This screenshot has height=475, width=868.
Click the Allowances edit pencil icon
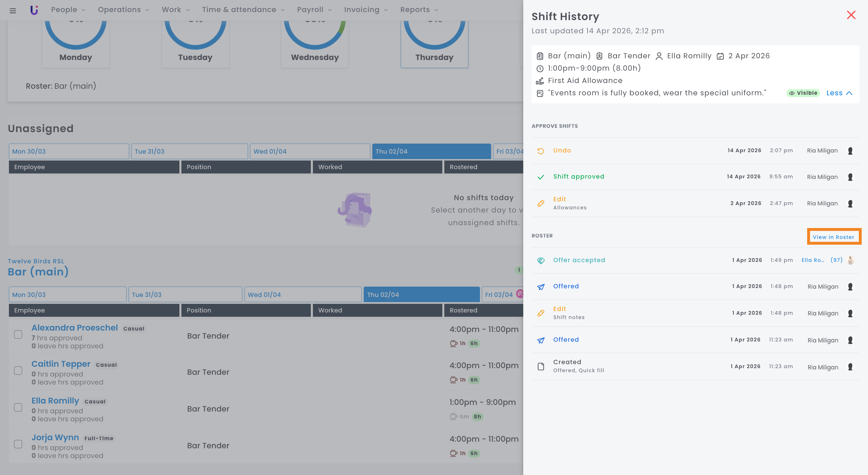point(540,204)
